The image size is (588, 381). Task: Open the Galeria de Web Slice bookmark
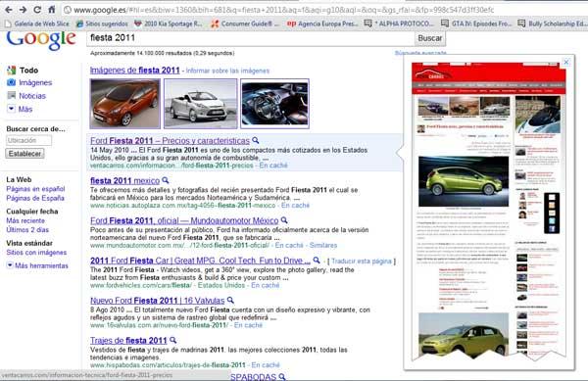tap(37, 24)
